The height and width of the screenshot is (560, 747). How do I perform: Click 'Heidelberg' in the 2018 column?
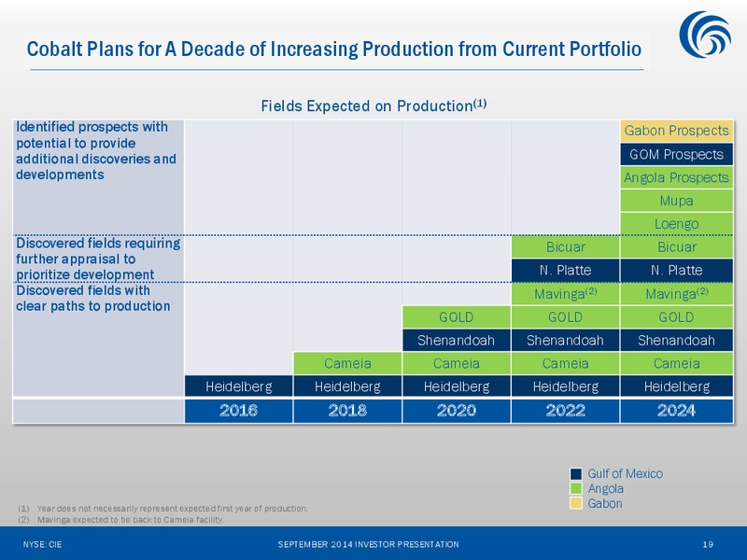[x=347, y=386]
